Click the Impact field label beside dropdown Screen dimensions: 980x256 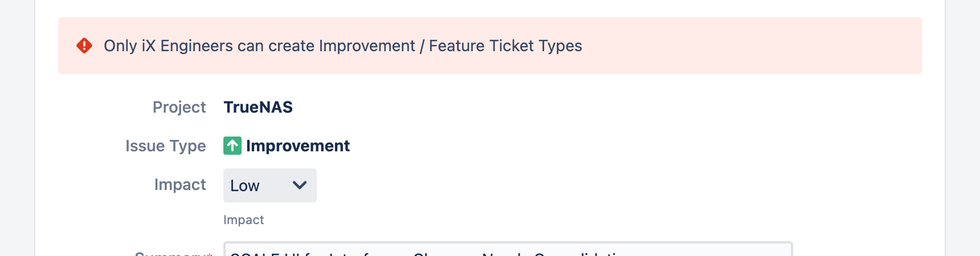point(180,185)
